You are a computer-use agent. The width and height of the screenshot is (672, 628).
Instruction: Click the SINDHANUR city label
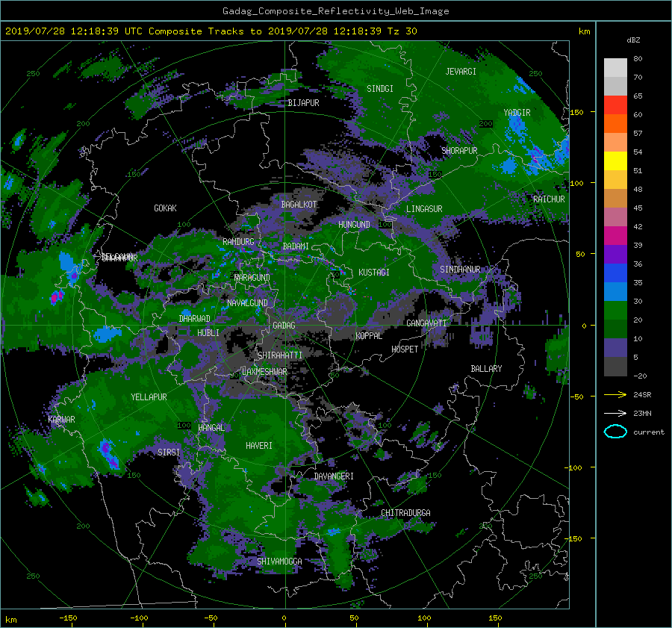coord(460,270)
